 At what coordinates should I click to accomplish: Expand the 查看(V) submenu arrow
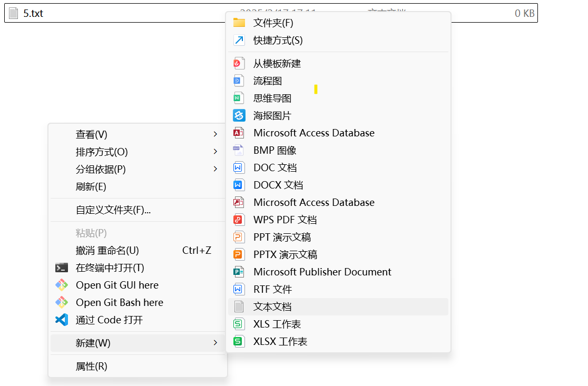click(215, 135)
